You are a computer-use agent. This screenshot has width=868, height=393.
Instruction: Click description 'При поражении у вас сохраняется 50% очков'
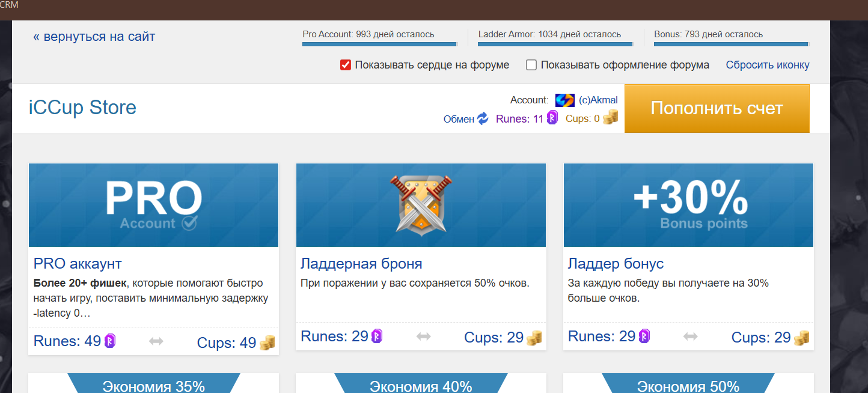[x=415, y=283]
